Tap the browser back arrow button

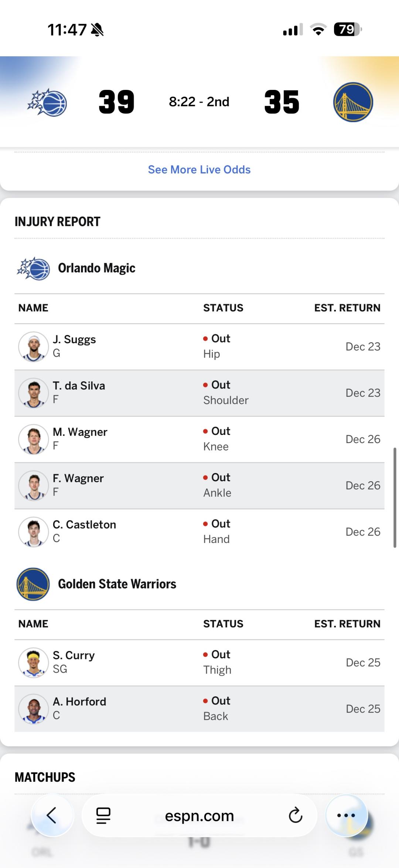point(52,815)
